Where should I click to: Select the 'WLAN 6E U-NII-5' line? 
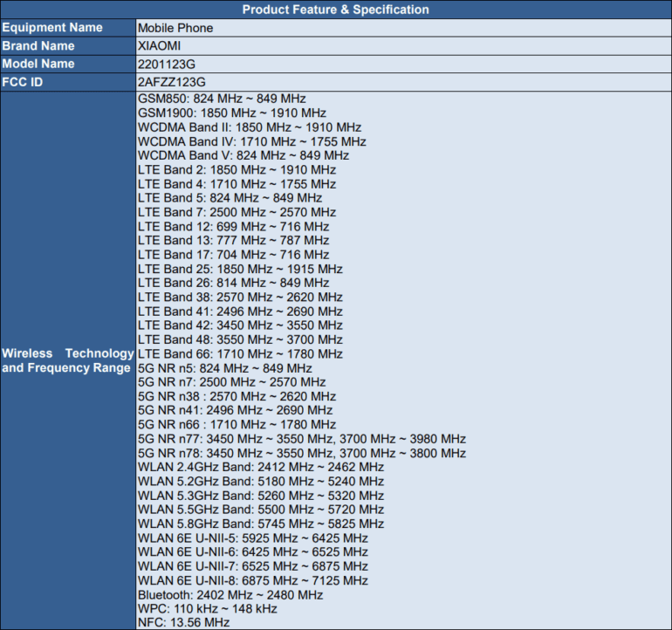[x=253, y=538]
